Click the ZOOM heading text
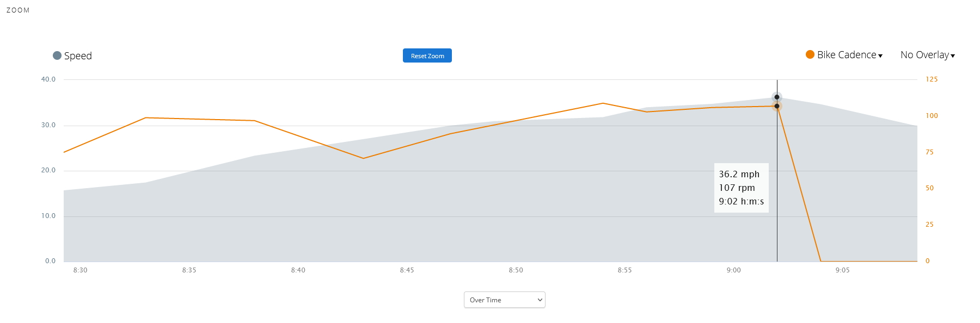The image size is (980, 323). [x=18, y=10]
